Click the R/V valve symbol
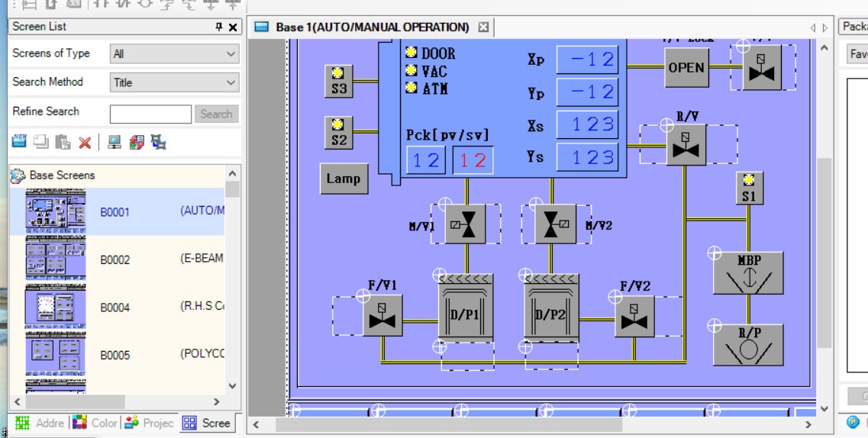This screenshot has width=868, height=438. (686, 145)
